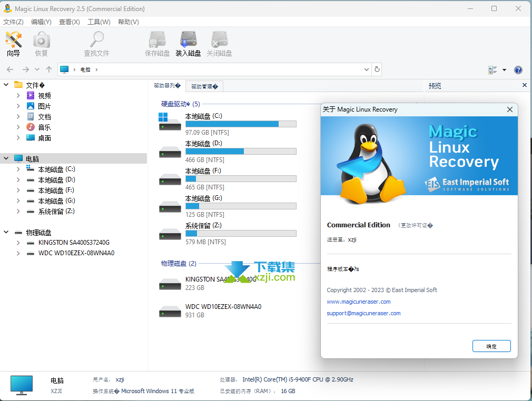
Task: Navigate up one level arrow
Action: point(49,69)
